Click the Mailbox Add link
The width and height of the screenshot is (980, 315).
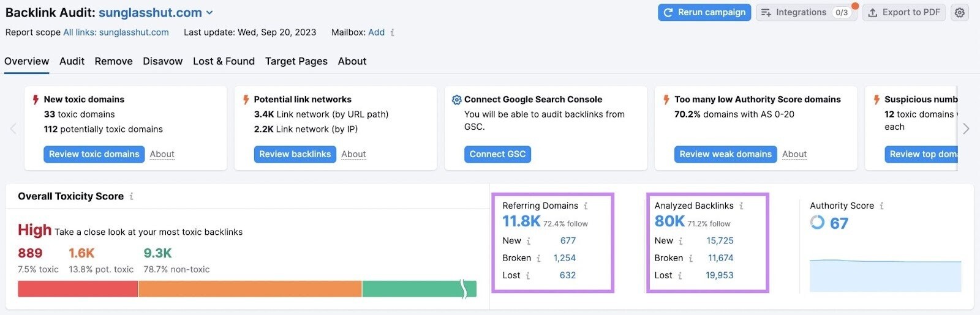pos(376,32)
